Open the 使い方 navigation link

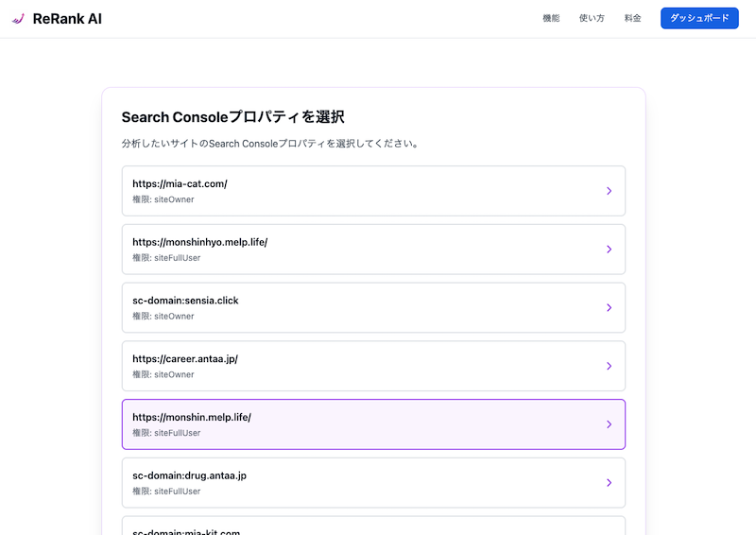coord(592,19)
